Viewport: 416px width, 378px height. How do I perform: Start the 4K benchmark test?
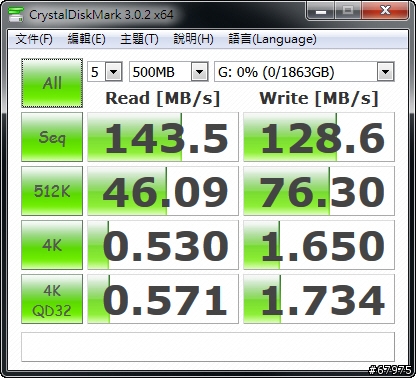coord(52,245)
